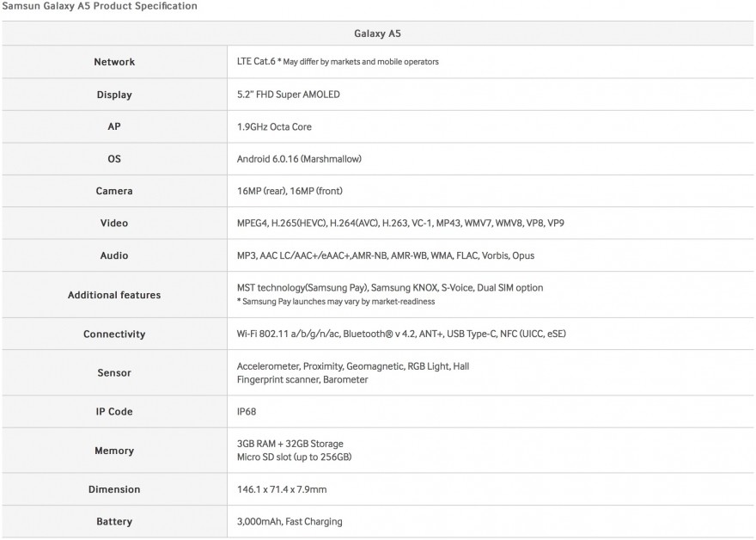Click the Samsun Galaxy A5 Product Specification title

(100, 6)
